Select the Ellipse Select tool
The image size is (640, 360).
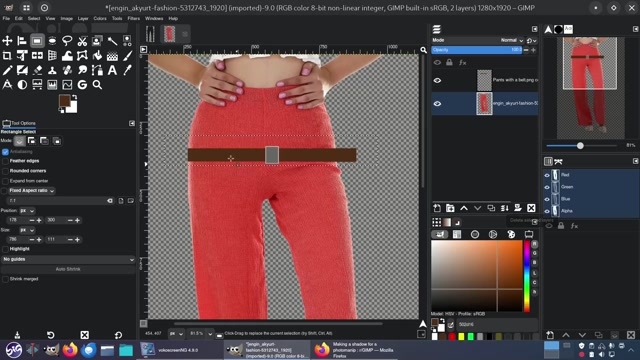(52, 41)
